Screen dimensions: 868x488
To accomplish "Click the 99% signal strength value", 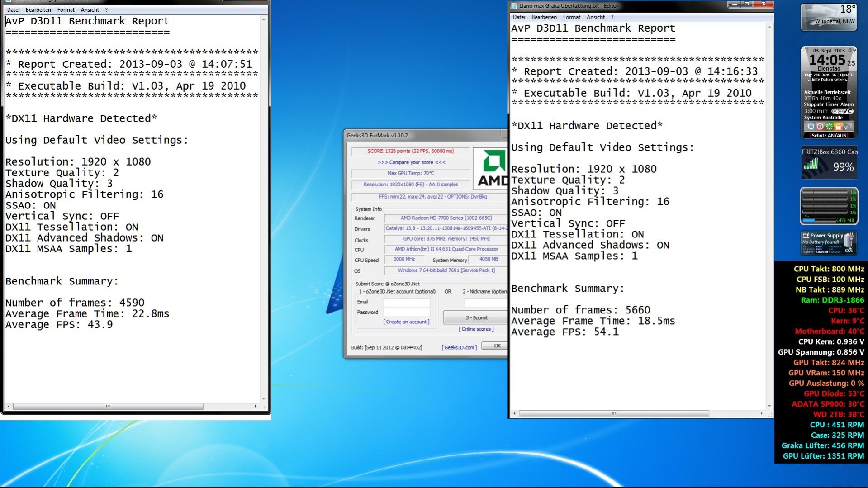I will (843, 167).
